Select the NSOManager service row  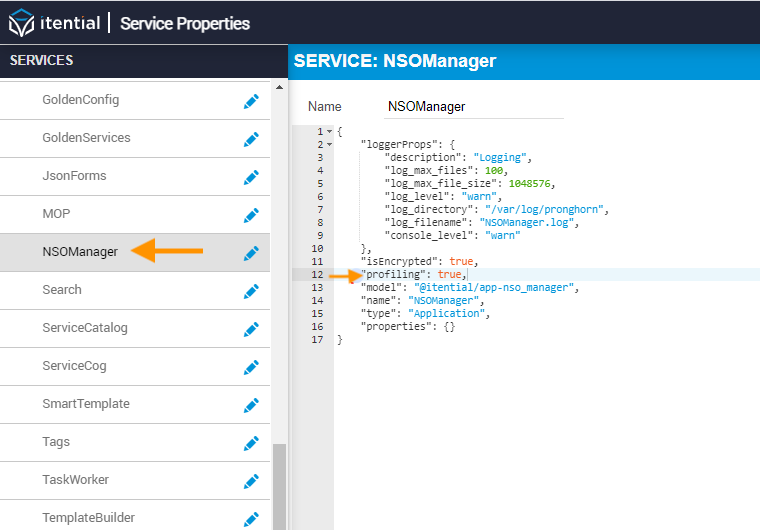(135, 252)
